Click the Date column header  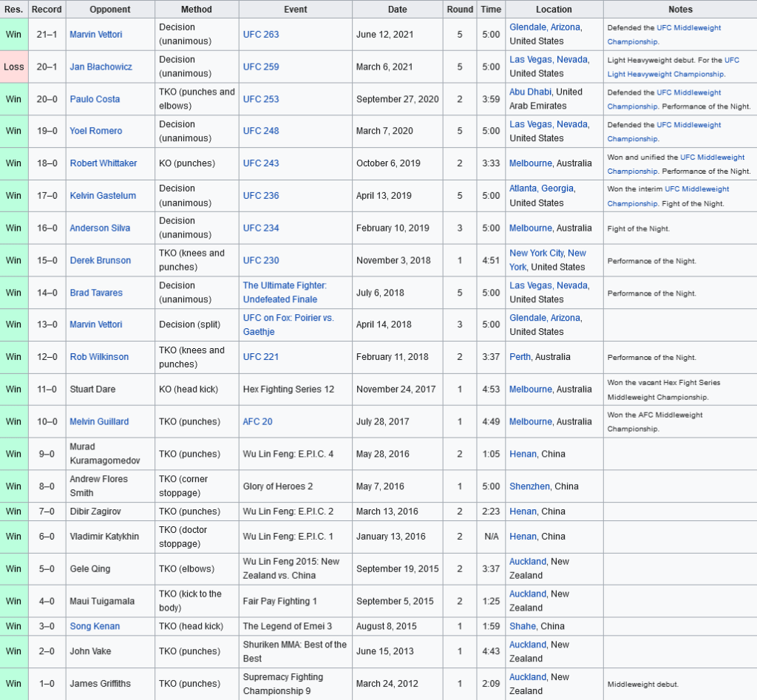(x=397, y=9)
